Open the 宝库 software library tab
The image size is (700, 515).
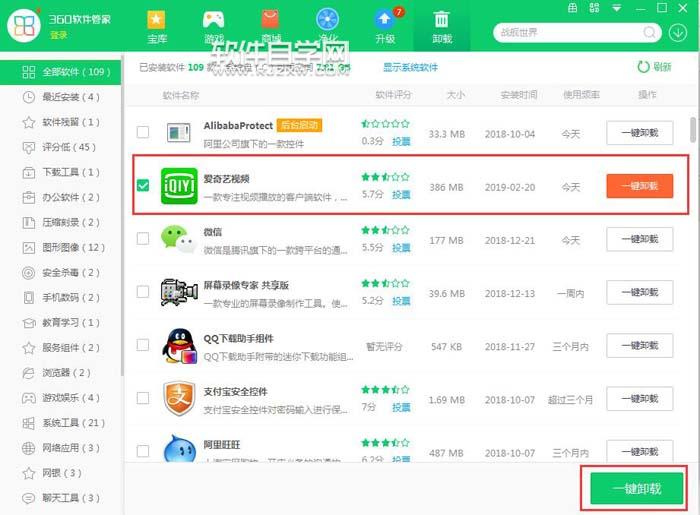(156, 27)
